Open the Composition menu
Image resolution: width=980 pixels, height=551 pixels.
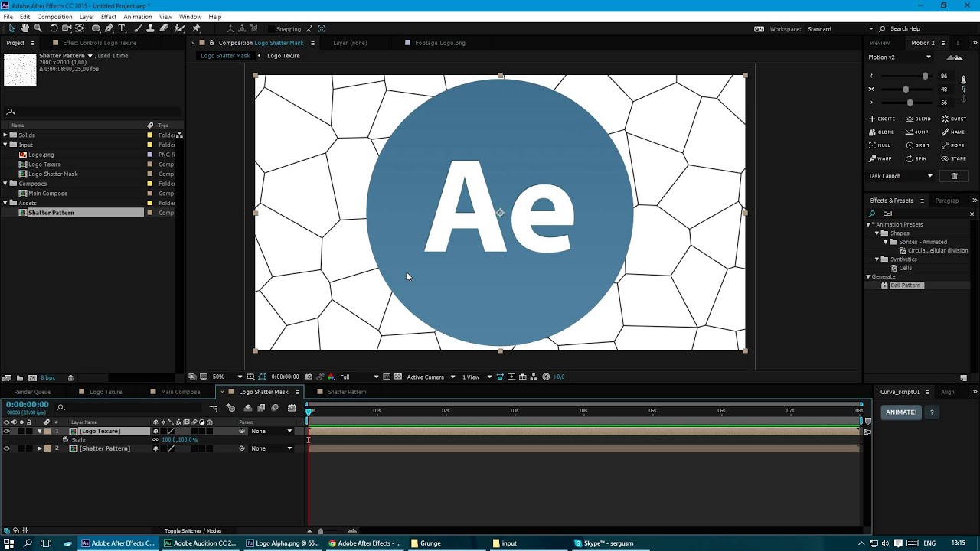54,17
